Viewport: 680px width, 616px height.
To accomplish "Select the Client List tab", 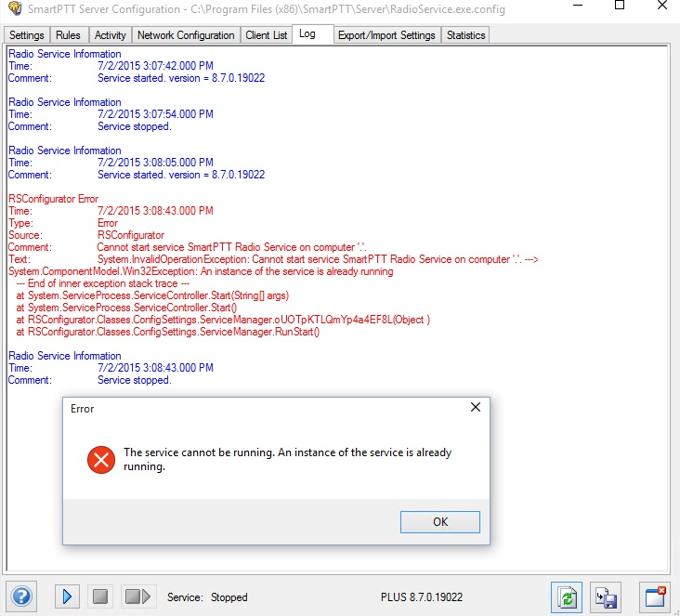I will [x=267, y=35].
